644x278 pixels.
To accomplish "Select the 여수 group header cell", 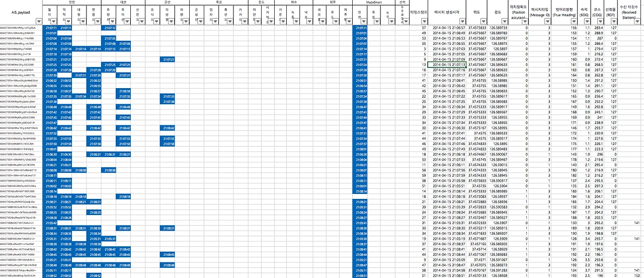I will point(293,3).
